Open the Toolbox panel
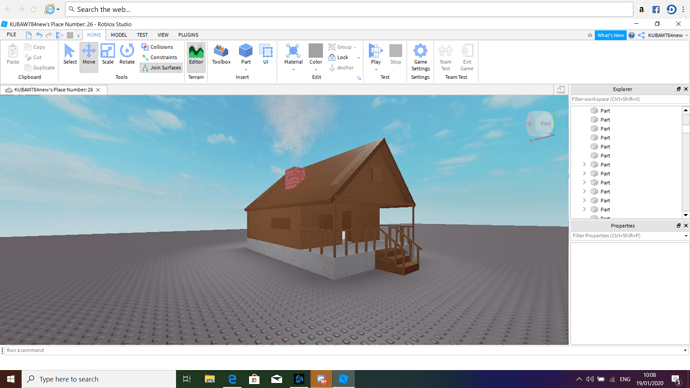The image size is (690, 388). click(x=221, y=55)
